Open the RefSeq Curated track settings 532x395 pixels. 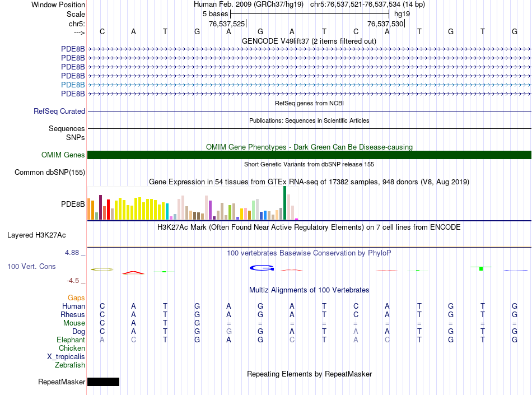(59, 111)
